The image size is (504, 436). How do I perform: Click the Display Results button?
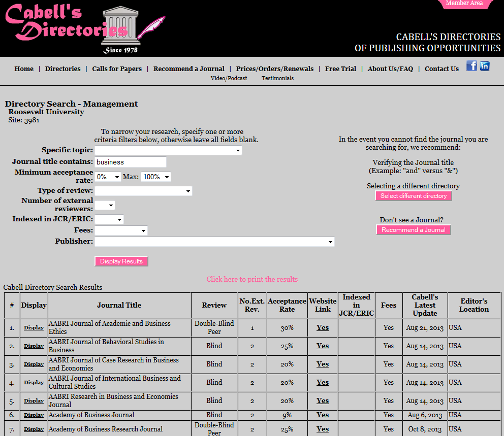(121, 261)
